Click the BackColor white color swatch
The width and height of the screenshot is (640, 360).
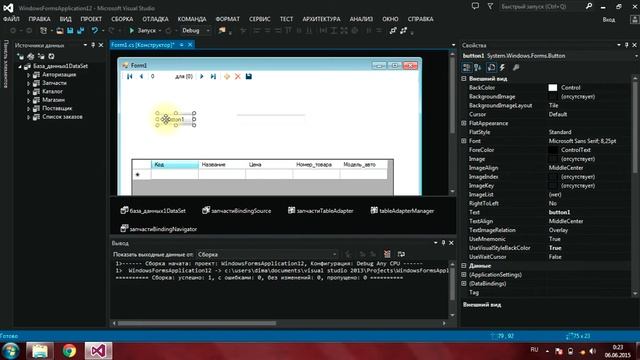(553, 88)
